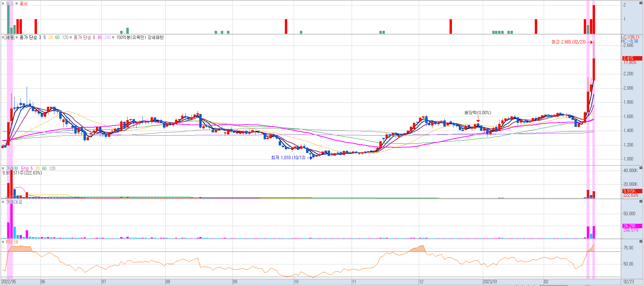Toggle the marker before 종가 단순 8
The width and height of the screenshot is (644, 286).
tap(71, 37)
